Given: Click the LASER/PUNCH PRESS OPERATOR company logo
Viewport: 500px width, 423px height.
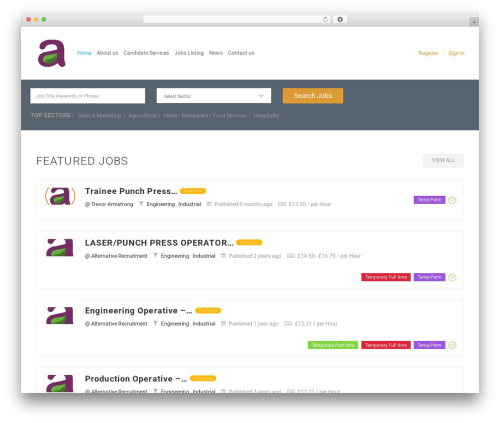Looking at the screenshot, I should point(60,248).
